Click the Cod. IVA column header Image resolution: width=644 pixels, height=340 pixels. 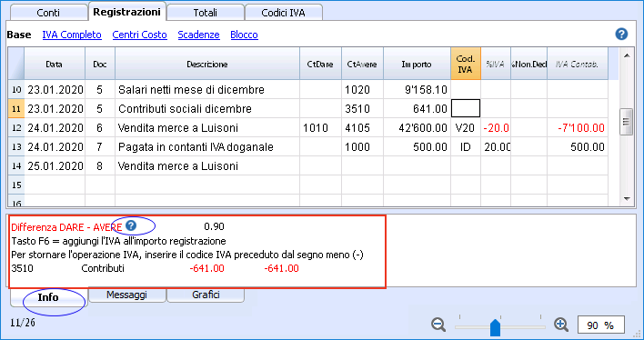click(466, 64)
